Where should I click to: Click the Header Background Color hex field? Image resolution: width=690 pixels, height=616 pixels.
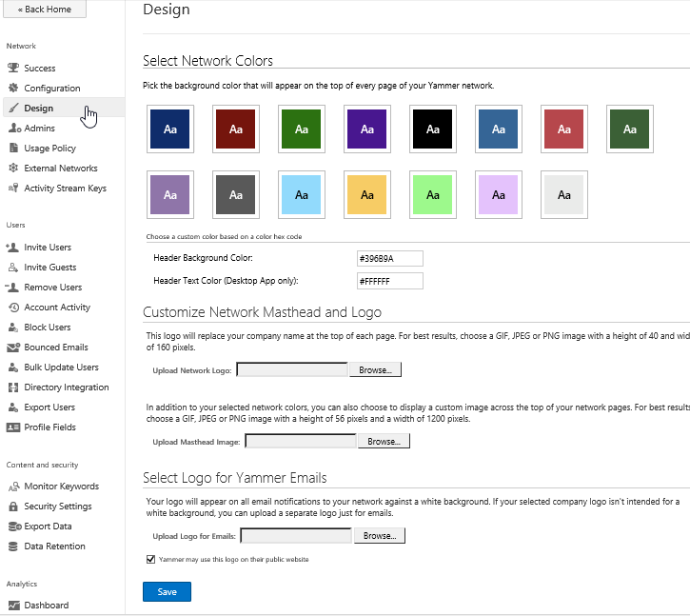tap(389, 259)
